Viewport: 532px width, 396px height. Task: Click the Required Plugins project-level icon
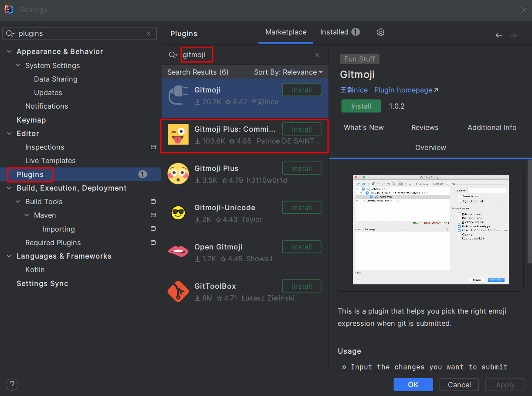153,242
